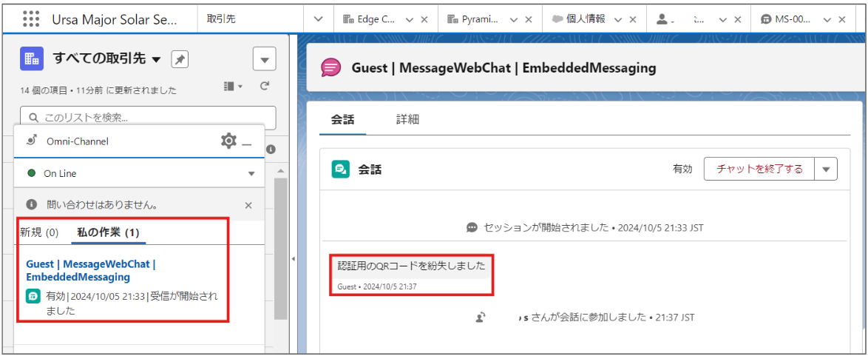Switch to the 詳細 details tab

(407, 119)
